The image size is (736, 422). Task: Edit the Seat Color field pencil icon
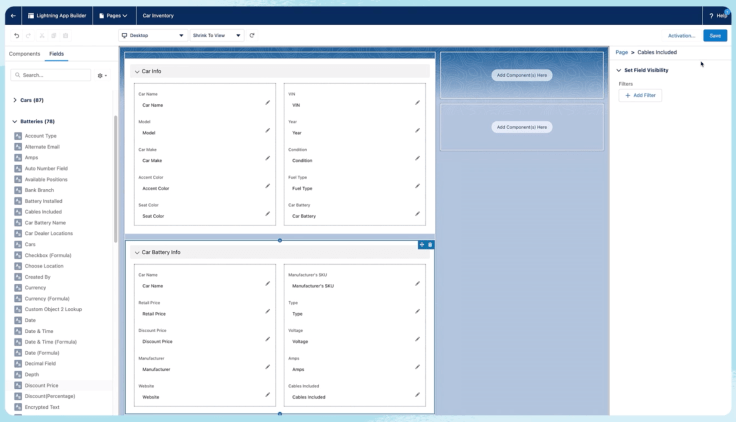268,213
